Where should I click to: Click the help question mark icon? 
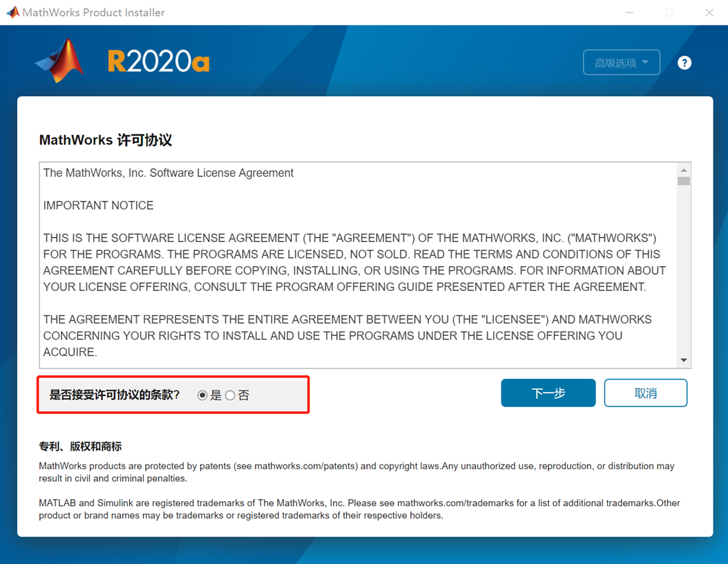click(684, 63)
